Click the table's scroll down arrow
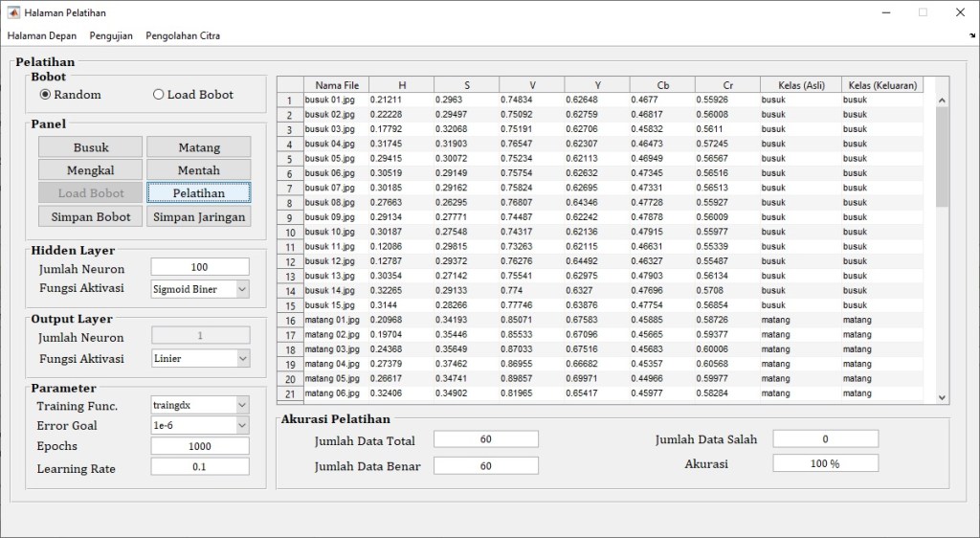The width and height of the screenshot is (980, 538). (x=942, y=397)
